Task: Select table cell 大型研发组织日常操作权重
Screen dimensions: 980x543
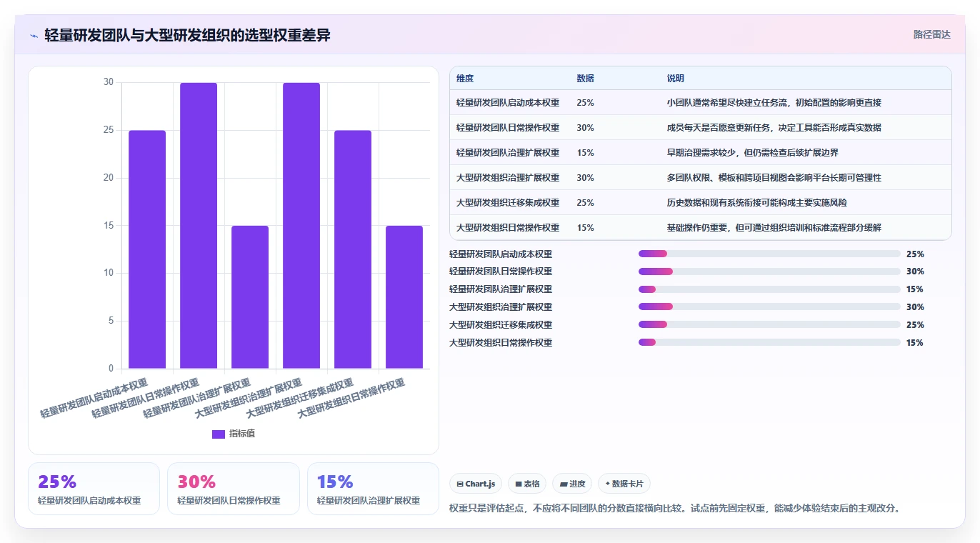Action: pos(508,228)
